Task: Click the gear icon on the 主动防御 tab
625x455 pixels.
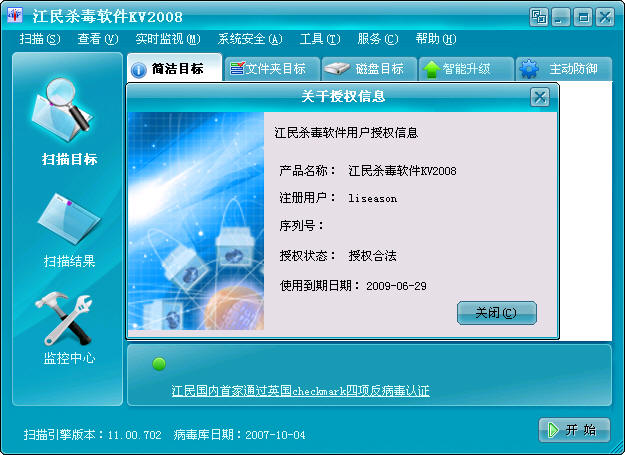Action: point(529,69)
